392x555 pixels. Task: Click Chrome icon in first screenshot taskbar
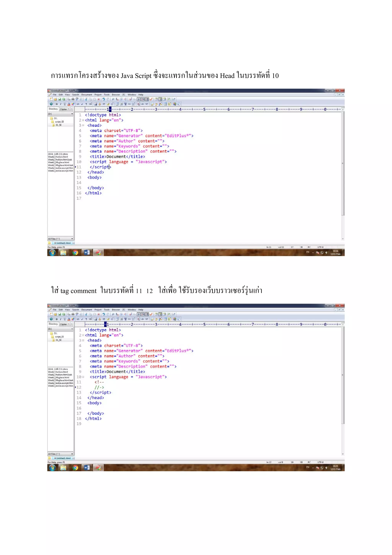76,253
